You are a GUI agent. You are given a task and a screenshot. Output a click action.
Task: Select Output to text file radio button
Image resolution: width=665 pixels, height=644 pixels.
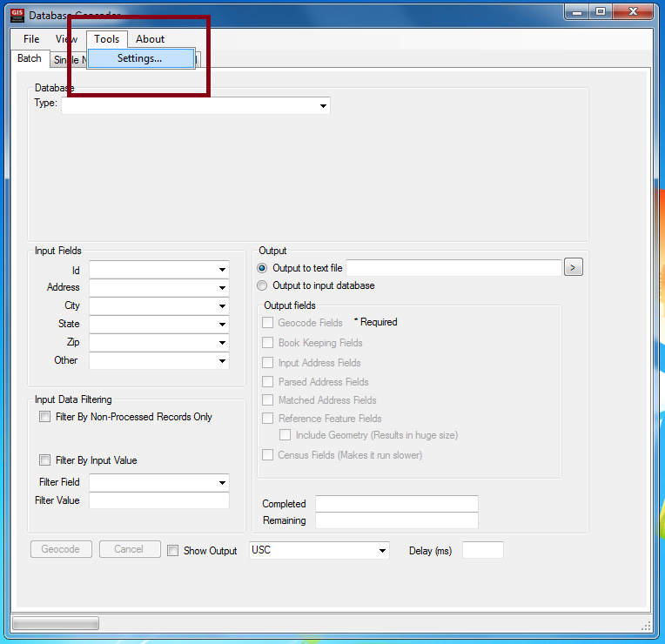263,268
